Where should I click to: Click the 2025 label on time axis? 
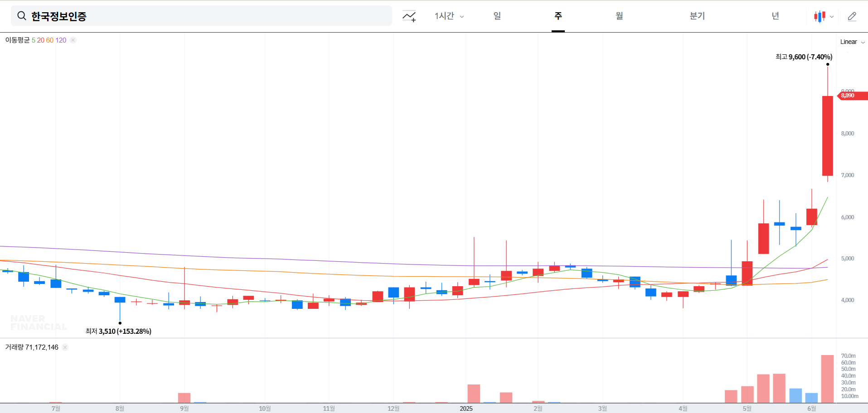(466, 408)
